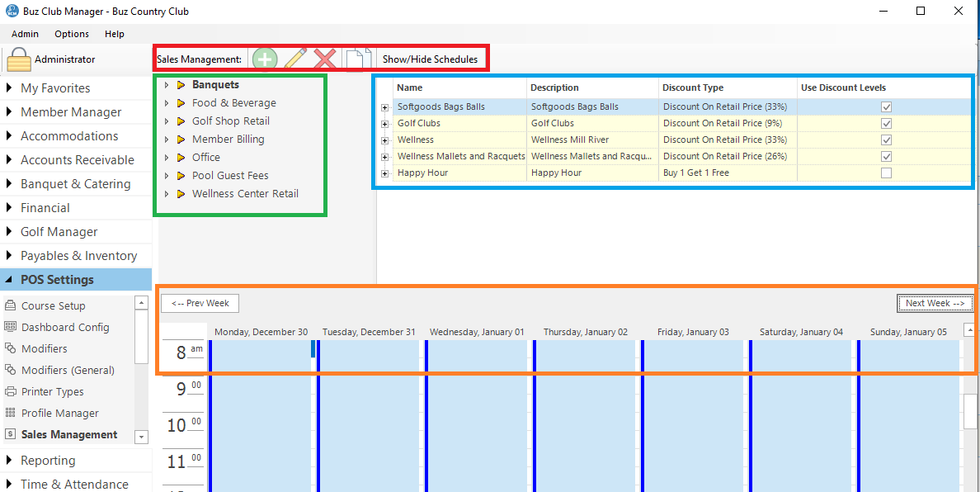Click the Discount Type column header

coord(693,88)
